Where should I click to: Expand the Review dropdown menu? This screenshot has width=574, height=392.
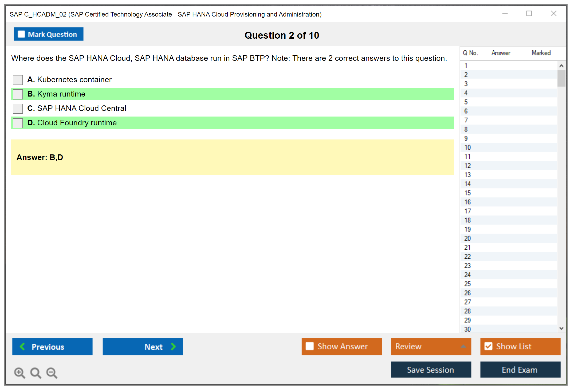pyautogui.click(x=463, y=346)
